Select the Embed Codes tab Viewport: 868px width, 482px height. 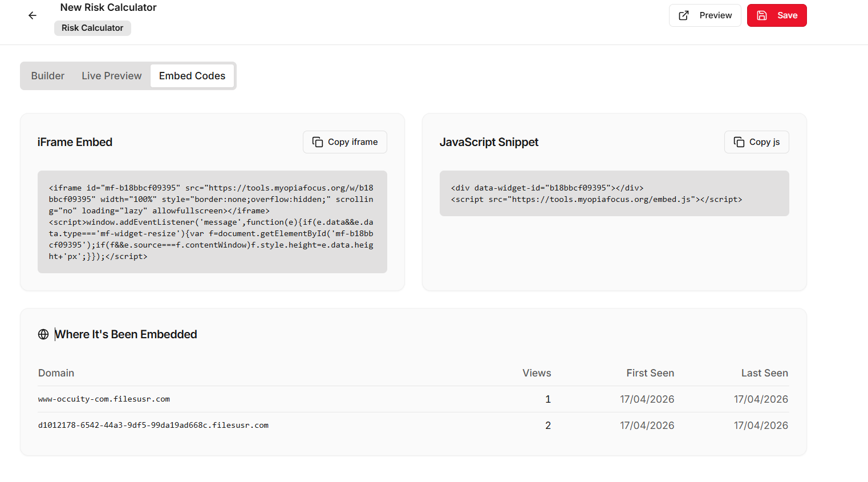[192, 76]
